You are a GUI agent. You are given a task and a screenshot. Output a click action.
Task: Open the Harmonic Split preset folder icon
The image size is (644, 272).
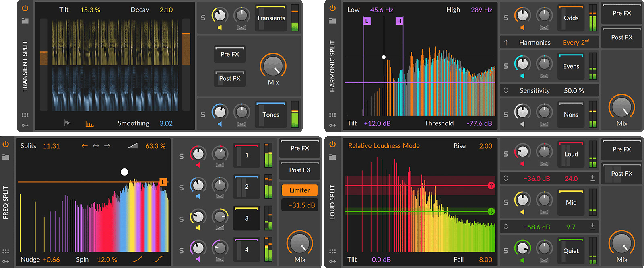coord(332,20)
